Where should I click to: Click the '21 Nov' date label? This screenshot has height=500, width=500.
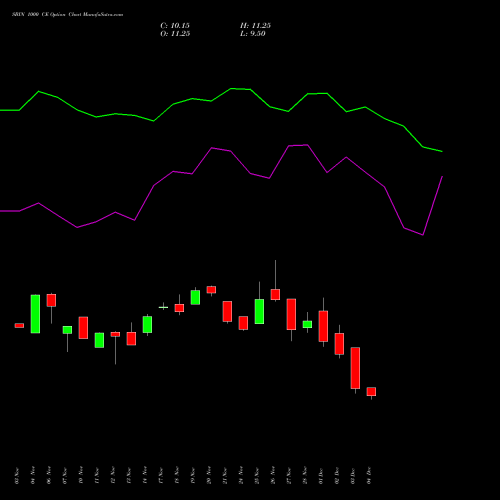tap(225, 476)
